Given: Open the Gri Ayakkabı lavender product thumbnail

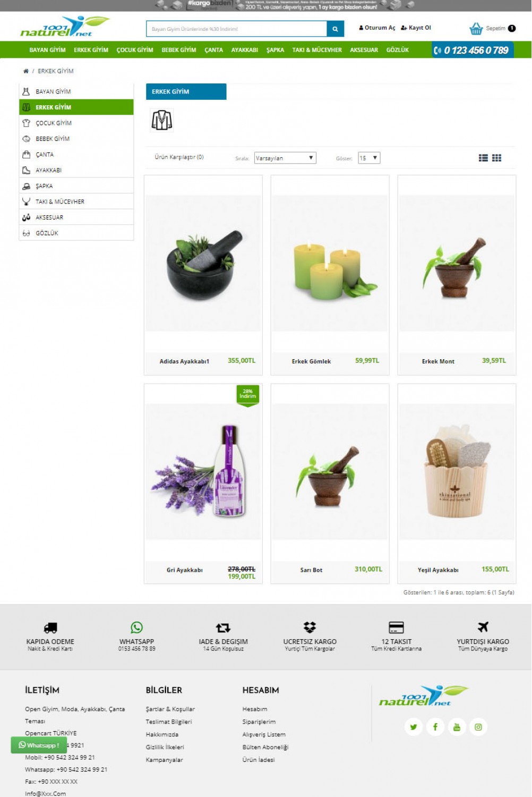Looking at the screenshot, I should click(x=203, y=472).
